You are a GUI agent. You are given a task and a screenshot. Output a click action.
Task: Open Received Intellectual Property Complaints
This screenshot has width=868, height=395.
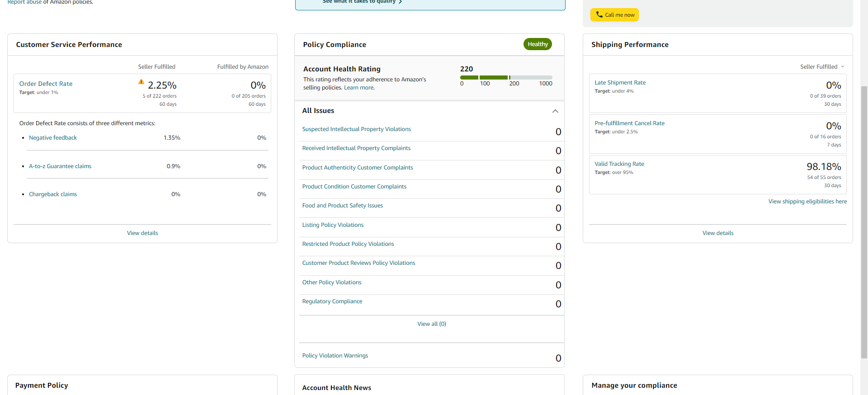click(x=356, y=148)
